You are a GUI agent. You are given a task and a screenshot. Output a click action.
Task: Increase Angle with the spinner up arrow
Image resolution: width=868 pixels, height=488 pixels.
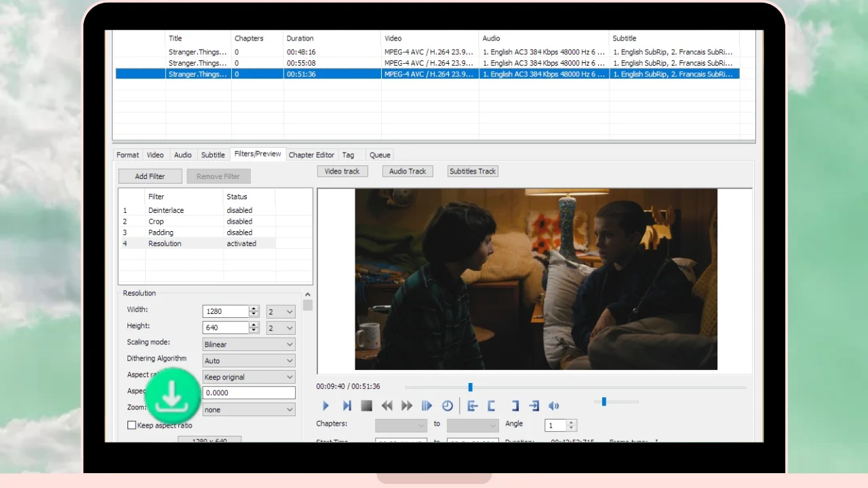pos(572,422)
